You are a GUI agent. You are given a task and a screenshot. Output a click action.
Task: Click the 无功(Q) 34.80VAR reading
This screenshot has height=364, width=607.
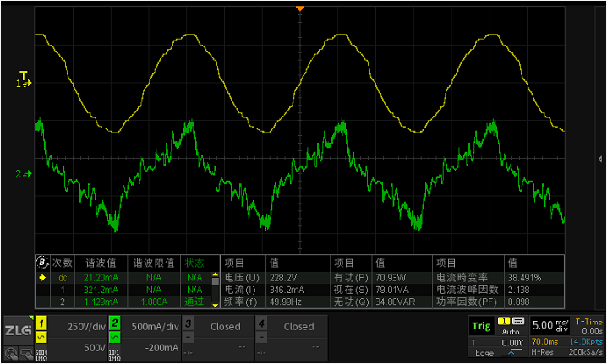click(381, 302)
